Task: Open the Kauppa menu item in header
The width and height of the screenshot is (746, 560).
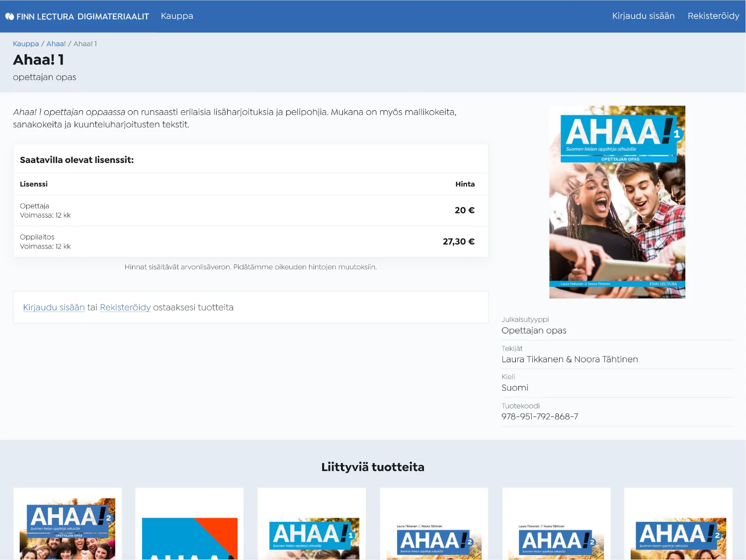Action: [x=177, y=16]
